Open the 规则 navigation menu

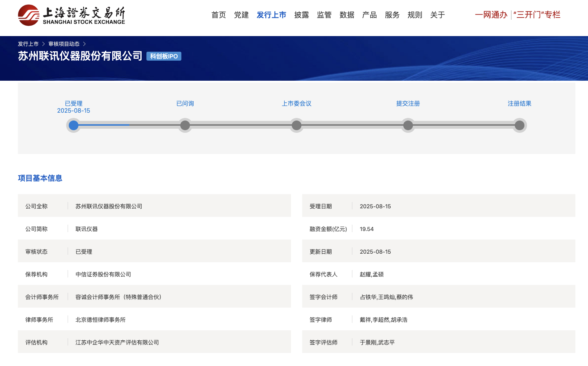pos(415,15)
